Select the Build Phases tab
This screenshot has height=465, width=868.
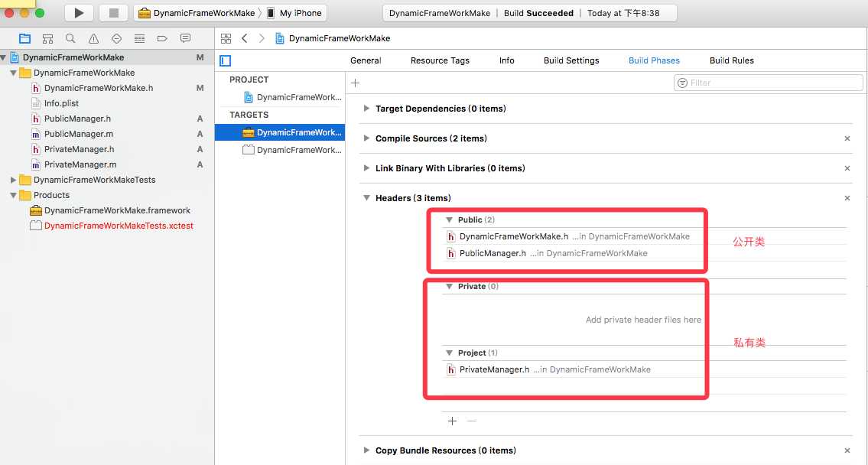pos(655,60)
